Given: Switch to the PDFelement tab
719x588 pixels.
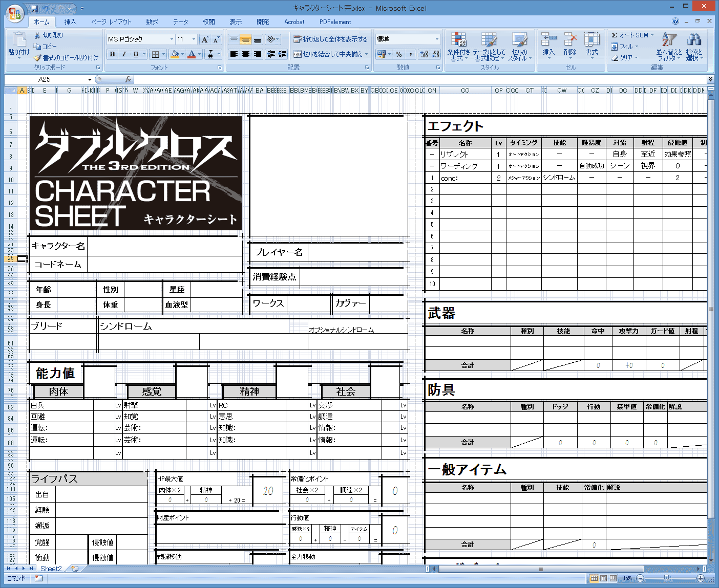Looking at the screenshot, I should pos(335,22).
